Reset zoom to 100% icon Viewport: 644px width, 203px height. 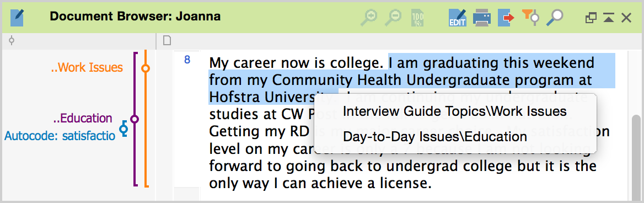pyautogui.click(x=418, y=17)
